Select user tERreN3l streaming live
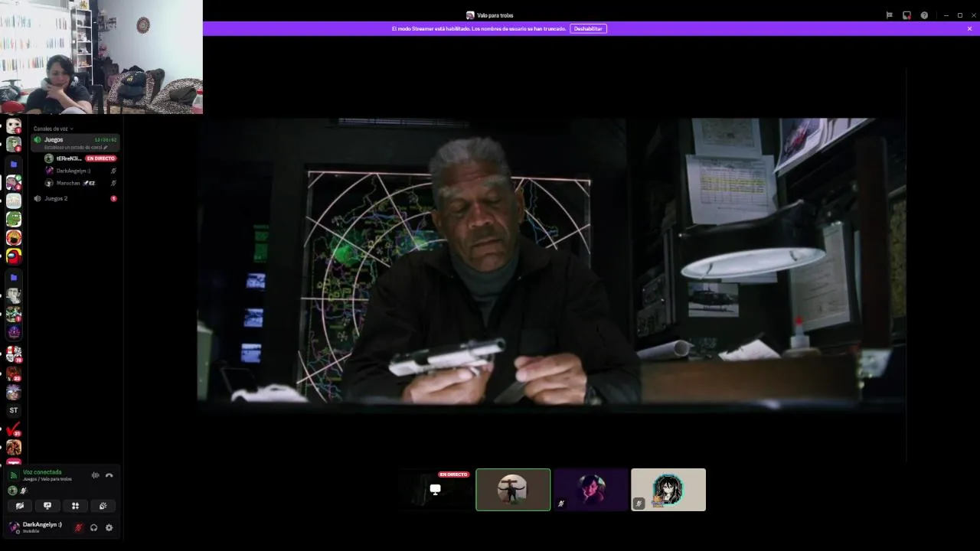 pos(80,158)
